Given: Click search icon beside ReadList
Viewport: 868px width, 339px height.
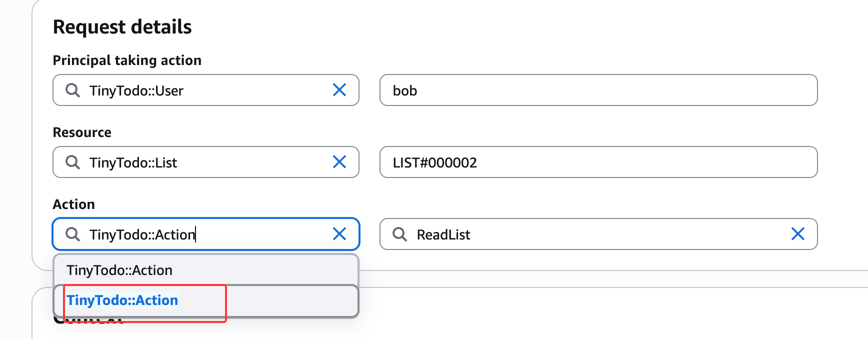Looking at the screenshot, I should [x=400, y=234].
